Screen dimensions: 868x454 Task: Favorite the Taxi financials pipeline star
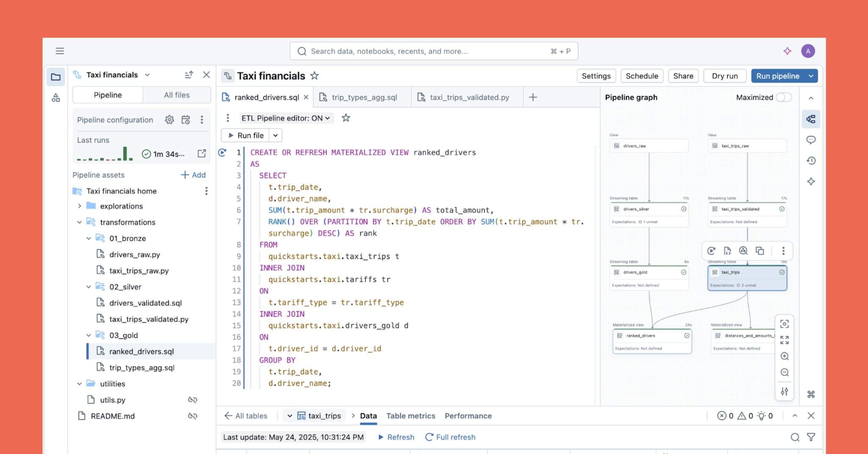[x=314, y=76]
